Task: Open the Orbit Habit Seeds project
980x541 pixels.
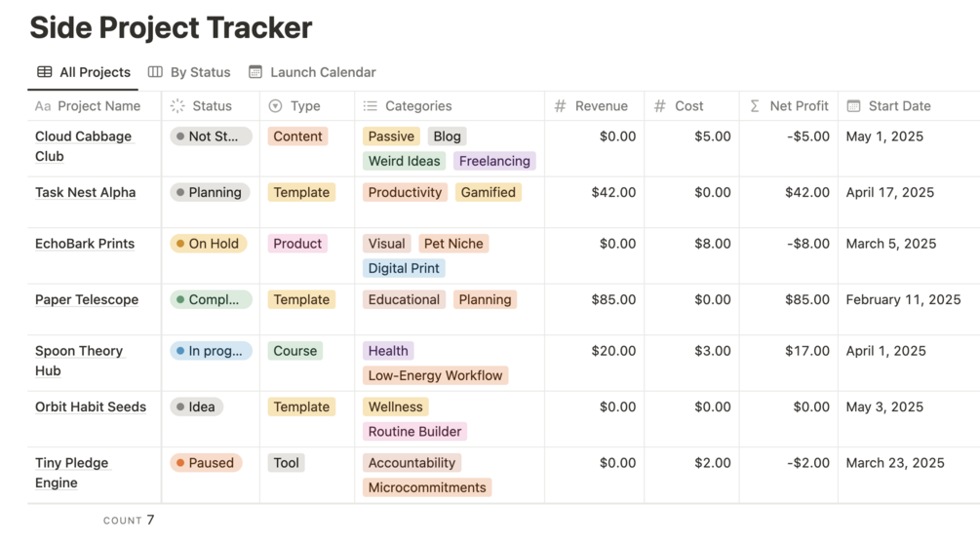Action: (x=91, y=407)
